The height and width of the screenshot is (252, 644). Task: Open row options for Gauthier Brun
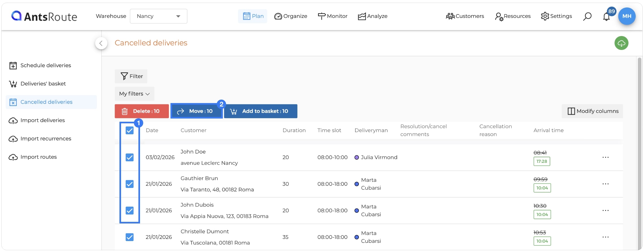(606, 184)
